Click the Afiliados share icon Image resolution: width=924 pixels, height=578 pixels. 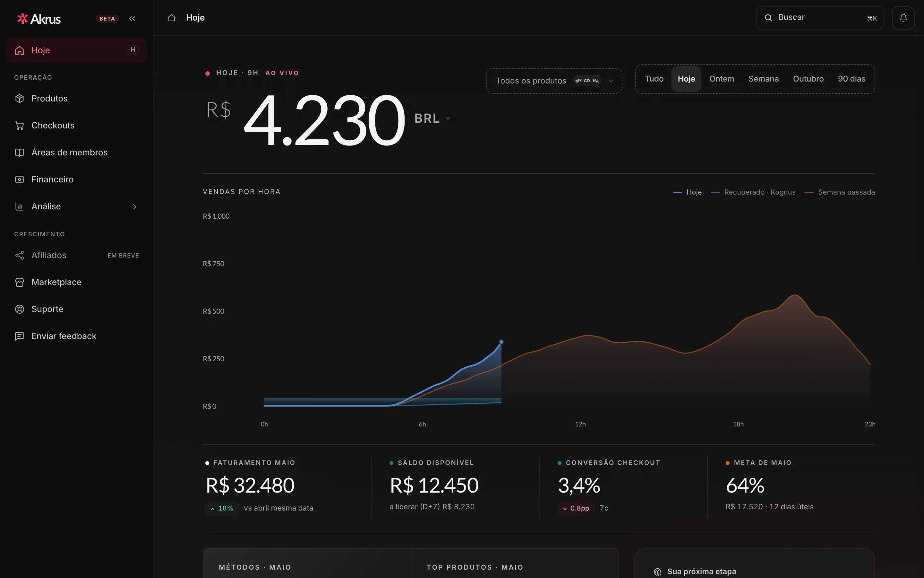(x=20, y=255)
